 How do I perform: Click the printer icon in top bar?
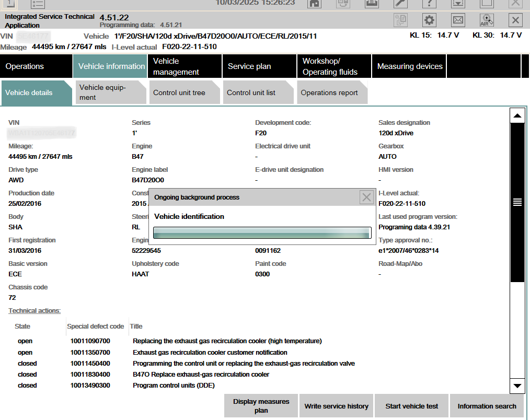[372, 4]
